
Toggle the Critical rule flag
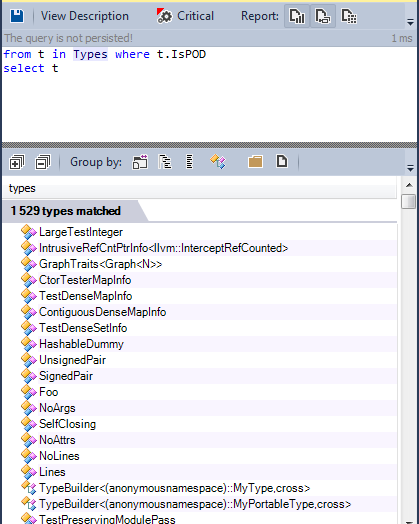[x=185, y=16]
